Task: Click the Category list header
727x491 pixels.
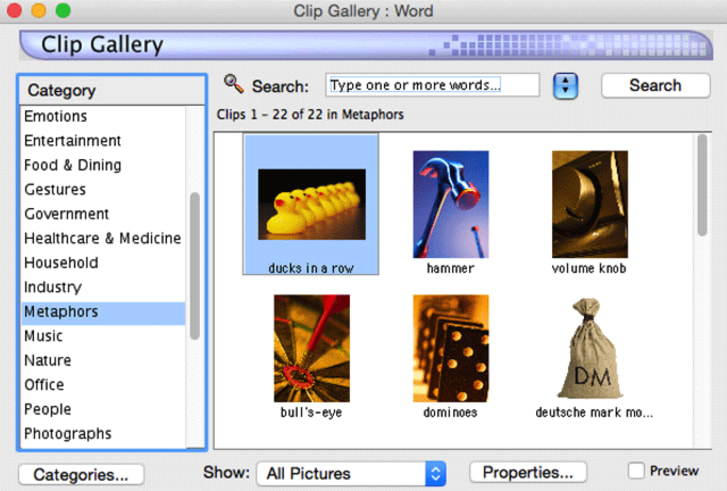Action: tap(112, 90)
